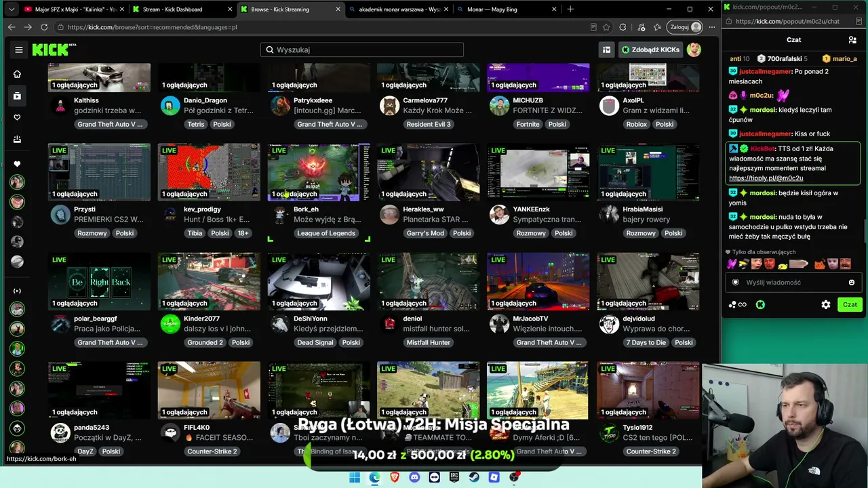Focus the Wyślij wiadomość chat input
This screenshot has height=488, width=868.
pos(793,283)
